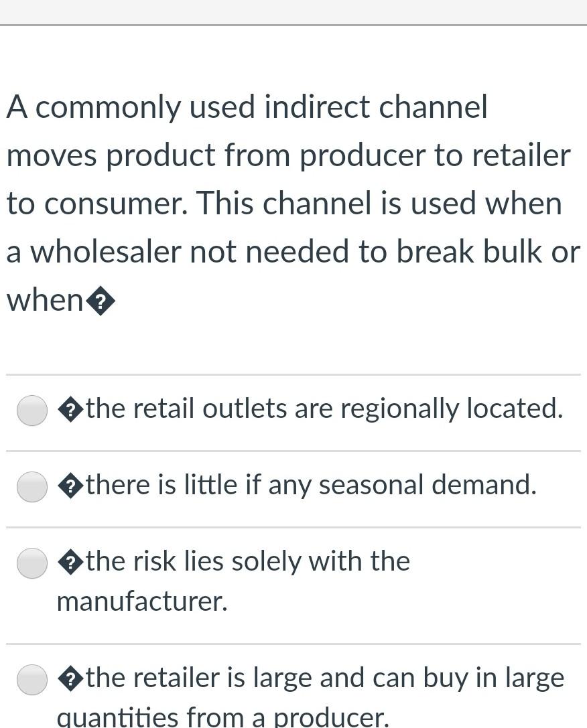Click the � symbol before 'the risk lies'
The height and width of the screenshot is (728, 587).
[70, 563]
